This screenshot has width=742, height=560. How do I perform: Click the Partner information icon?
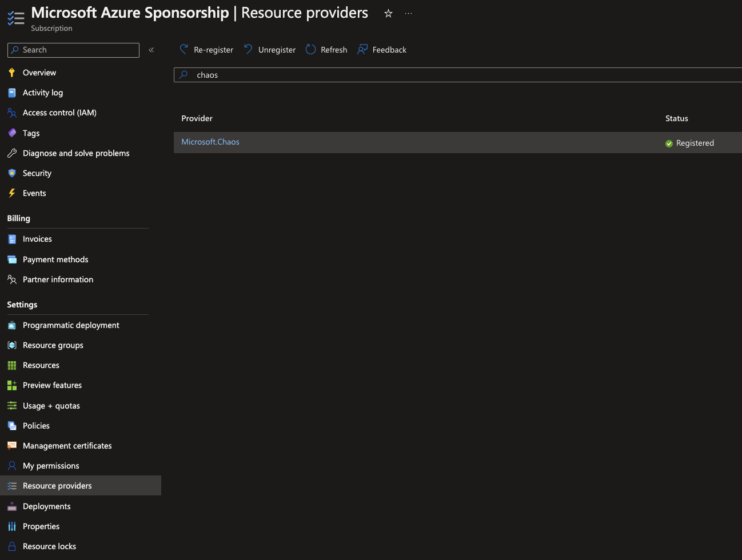pos(12,279)
